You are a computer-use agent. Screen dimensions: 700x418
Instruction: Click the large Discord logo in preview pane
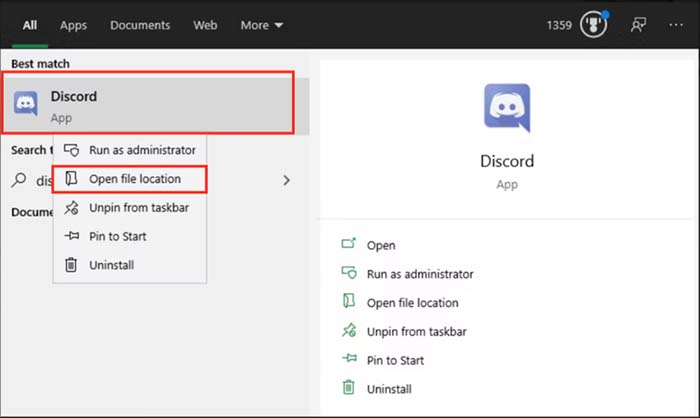507,107
